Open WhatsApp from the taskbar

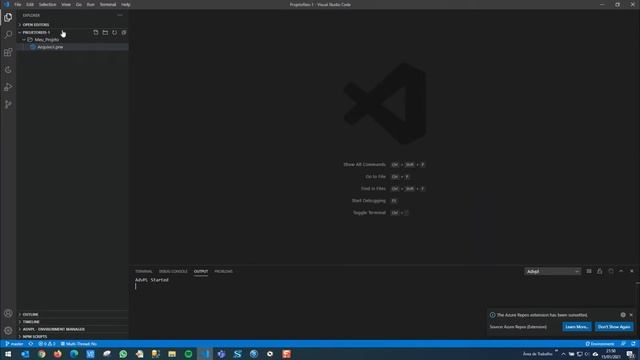pos(123,354)
